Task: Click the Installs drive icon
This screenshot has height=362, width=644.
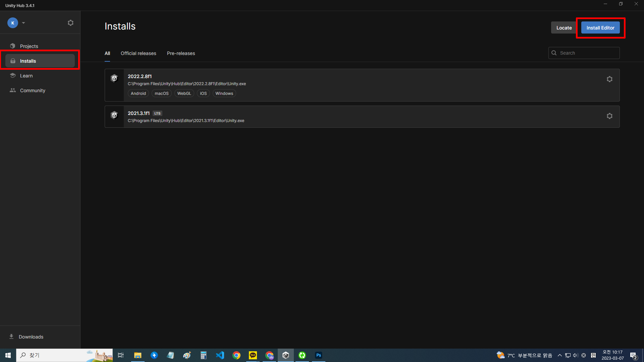Action: [13, 61]
